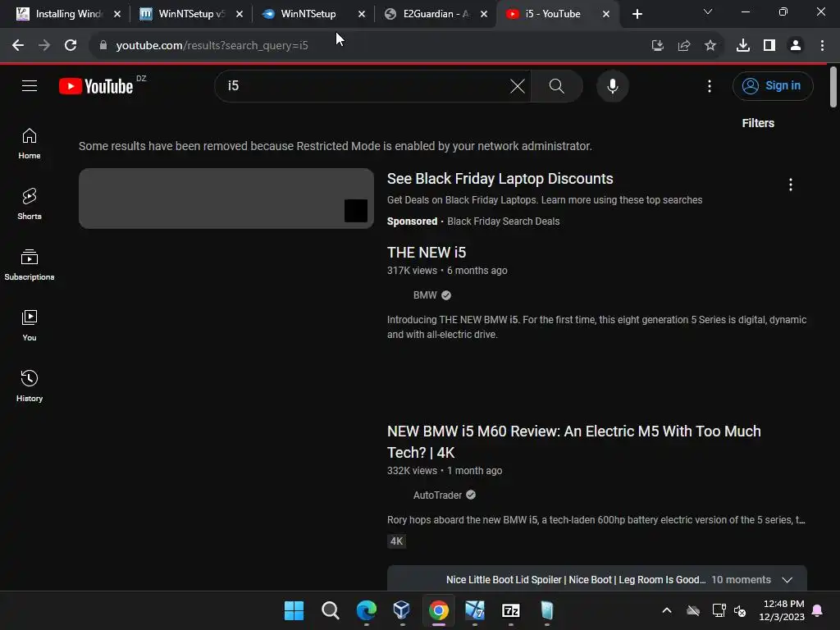Reload the YouTube results page
The image size is (840, 630).
[71, 46]
